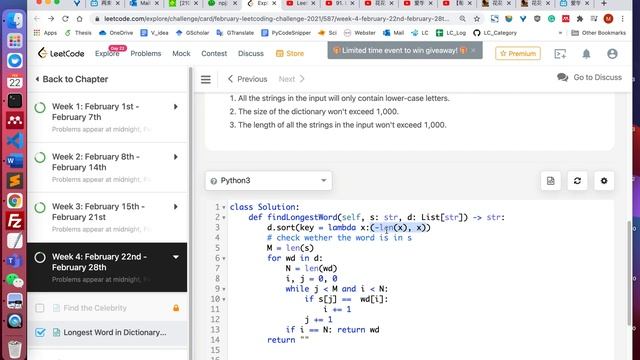640x360 pixels.
Task: Open Microsoft Word in the dock
Action: pos(15,161)
